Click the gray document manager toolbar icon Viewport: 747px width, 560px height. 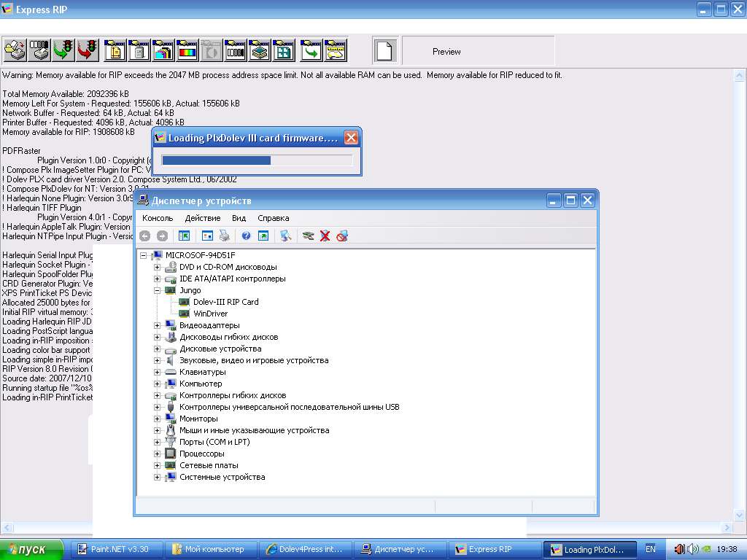coord(139,50)
